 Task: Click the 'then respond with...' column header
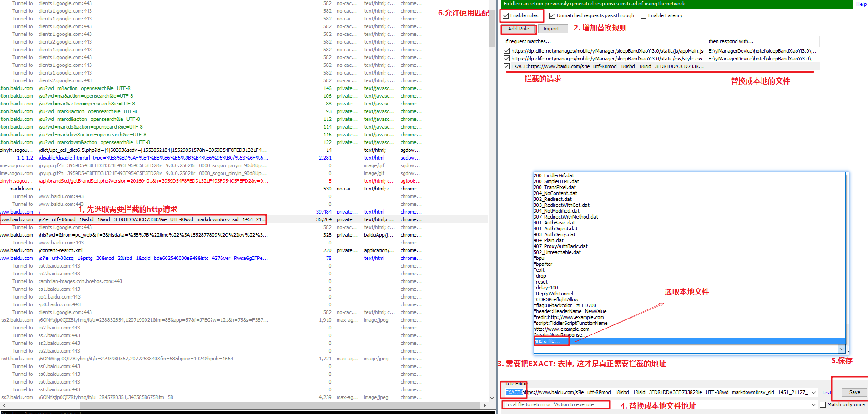pyautogui.click(x=762, y=41)
